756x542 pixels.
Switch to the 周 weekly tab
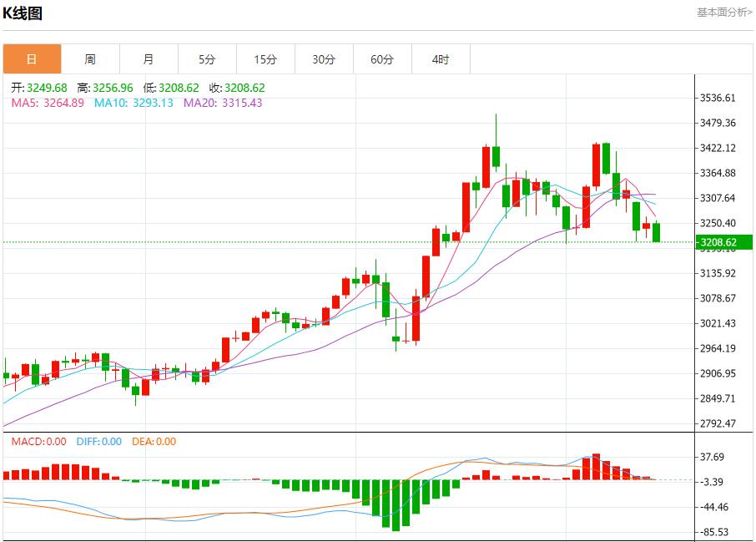(90, 59)
